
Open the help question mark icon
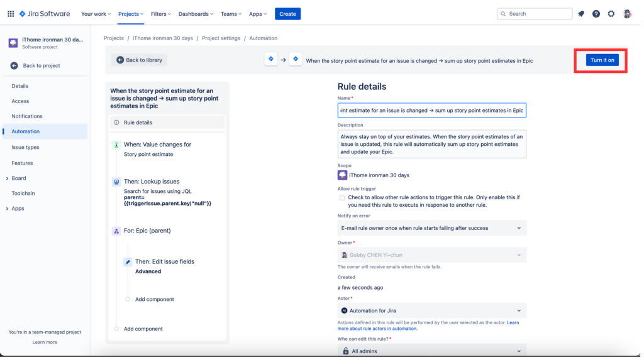pyautogui.click(x=596, y=14)
